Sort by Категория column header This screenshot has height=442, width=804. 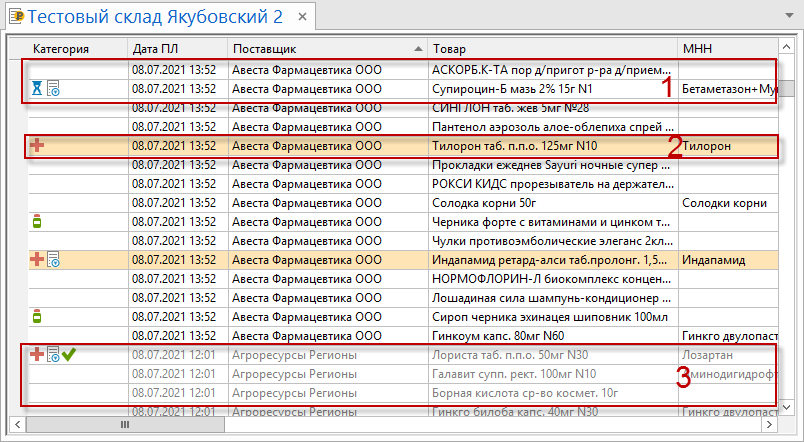pyautogui.click(x=78, y=49)
